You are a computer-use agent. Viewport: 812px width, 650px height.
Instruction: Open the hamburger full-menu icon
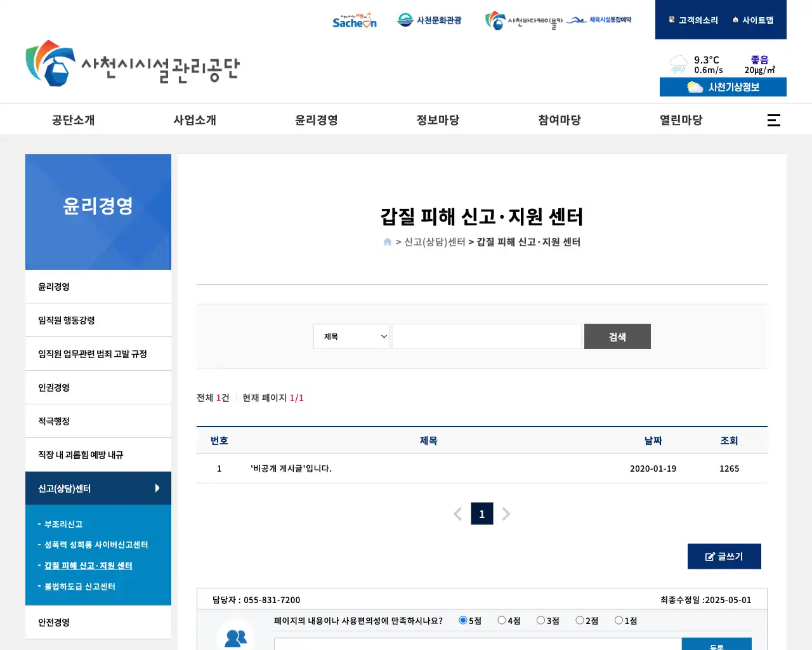(x=774, y=120)
